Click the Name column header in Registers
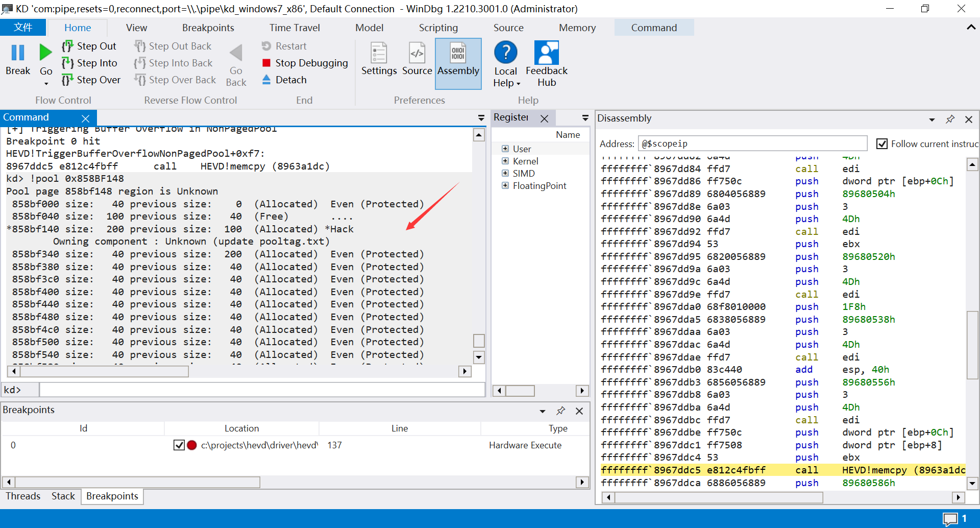 [x=568, y=134]
